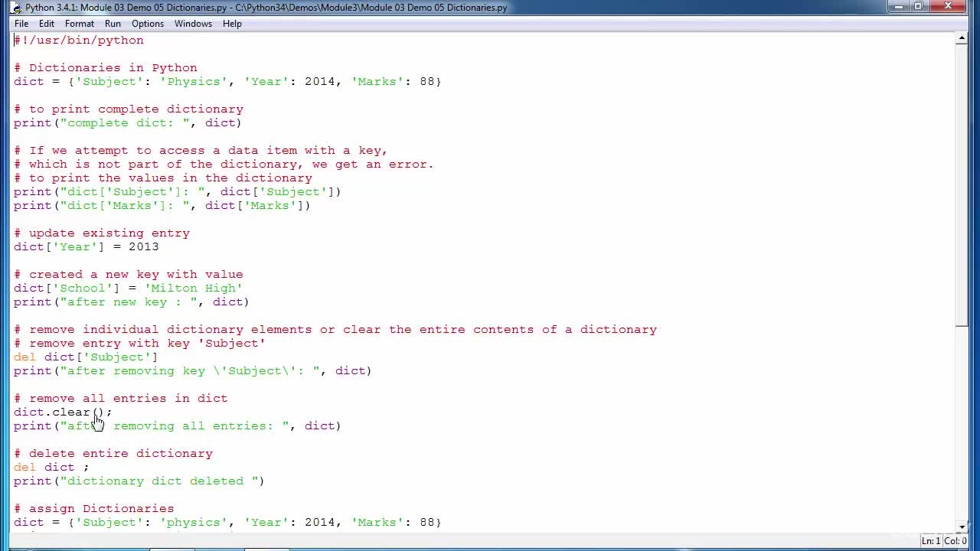Viewport: 980px width, 551px height.
Task: Click the print line for dict['Subject']
Action: [x=178, y=192]
